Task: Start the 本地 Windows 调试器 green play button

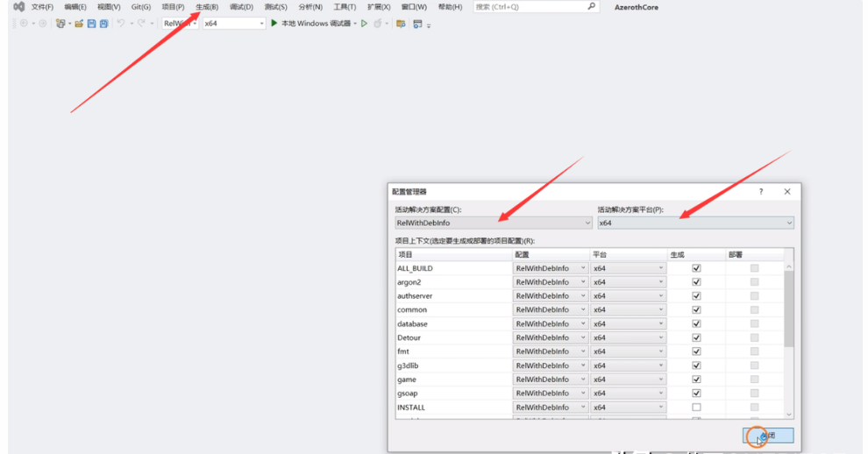Action: tap(274, 24)
